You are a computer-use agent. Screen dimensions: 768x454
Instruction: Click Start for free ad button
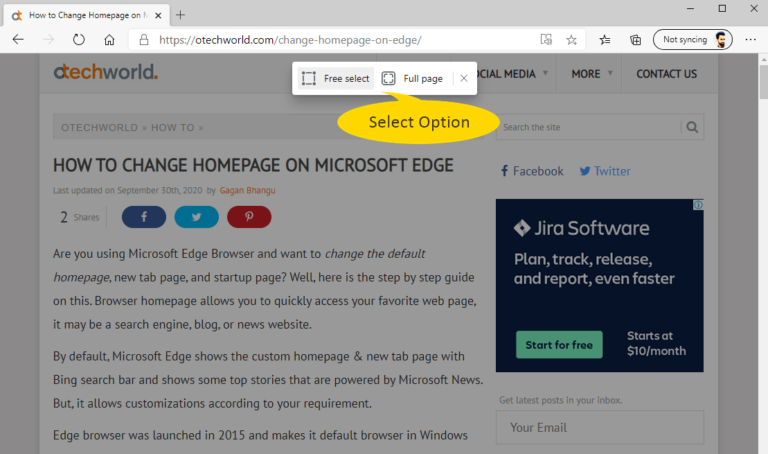pyautogui.click(x=559, y=345)
